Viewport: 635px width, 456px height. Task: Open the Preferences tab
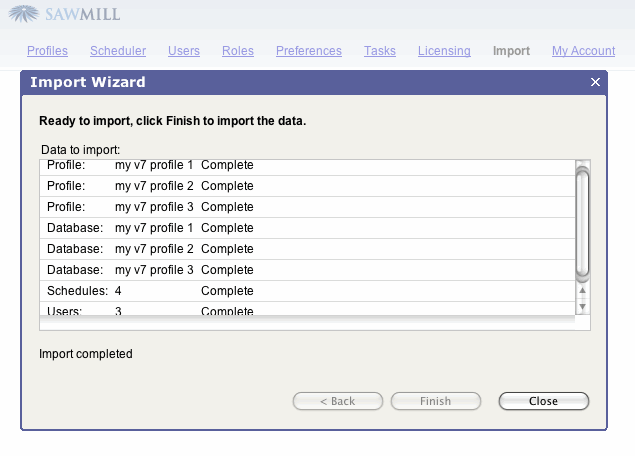click(309, 51)
